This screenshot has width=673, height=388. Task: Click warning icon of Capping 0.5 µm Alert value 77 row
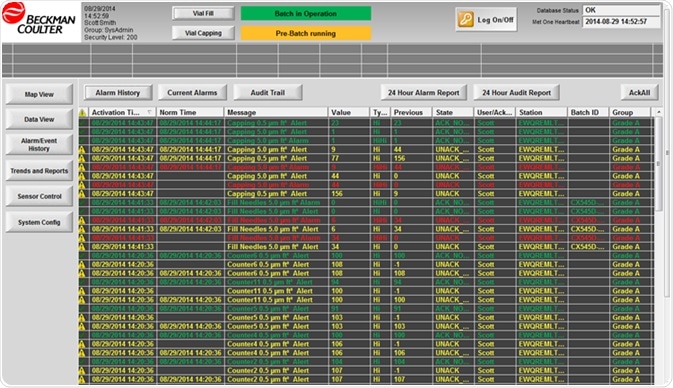click(82, 158)
